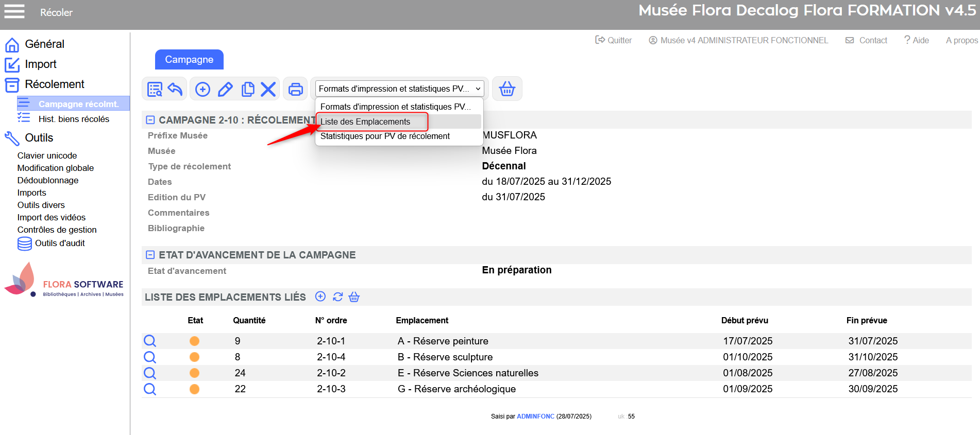The height and width of the screenshot is (435, 980).
Task: Click the basket icon in toolbar
Action: point(507,89)
